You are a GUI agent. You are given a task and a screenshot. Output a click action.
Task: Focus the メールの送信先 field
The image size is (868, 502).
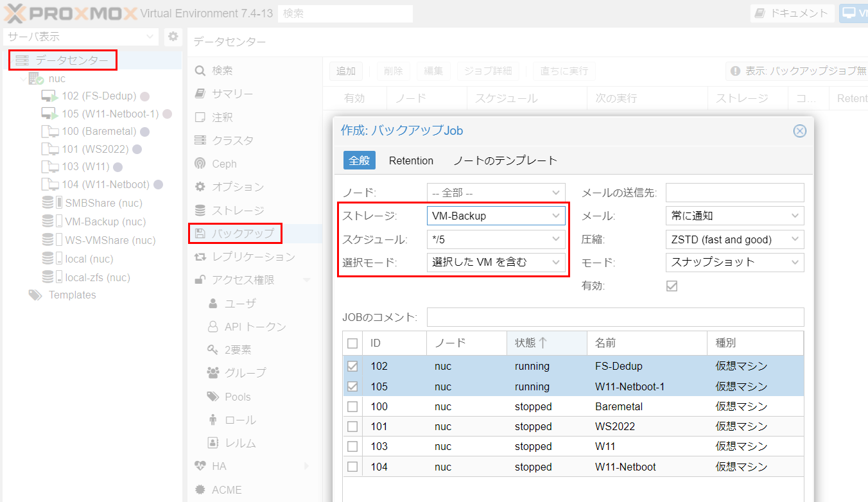click(735, 193)
